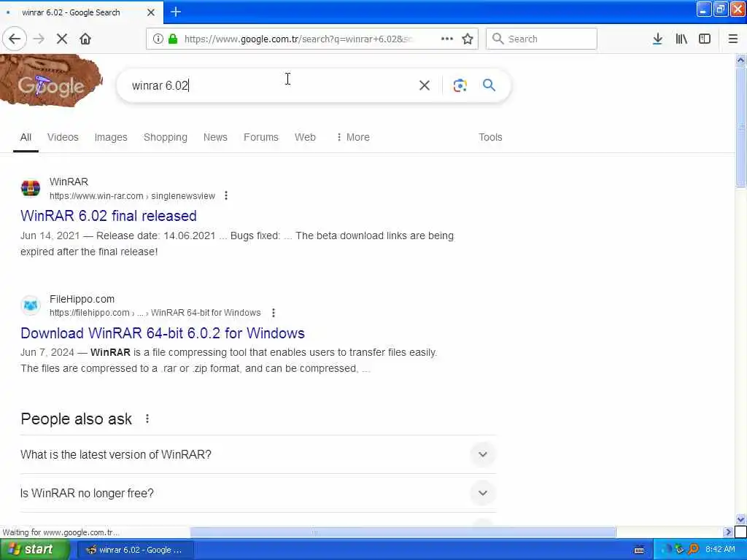Click the horizontal scrollbar thumb
The width and height of the screenshot is (747, 560).
click(403, 532)
